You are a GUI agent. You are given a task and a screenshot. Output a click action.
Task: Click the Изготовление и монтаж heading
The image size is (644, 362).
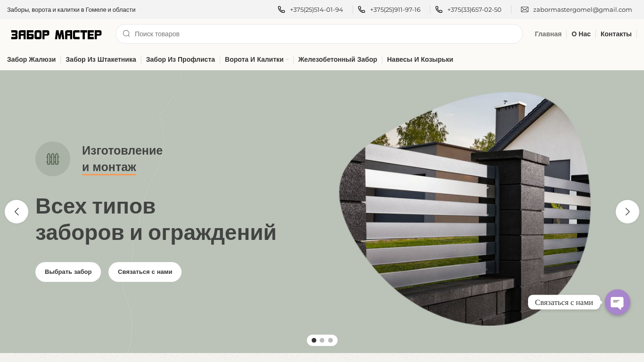click(122, 159)
